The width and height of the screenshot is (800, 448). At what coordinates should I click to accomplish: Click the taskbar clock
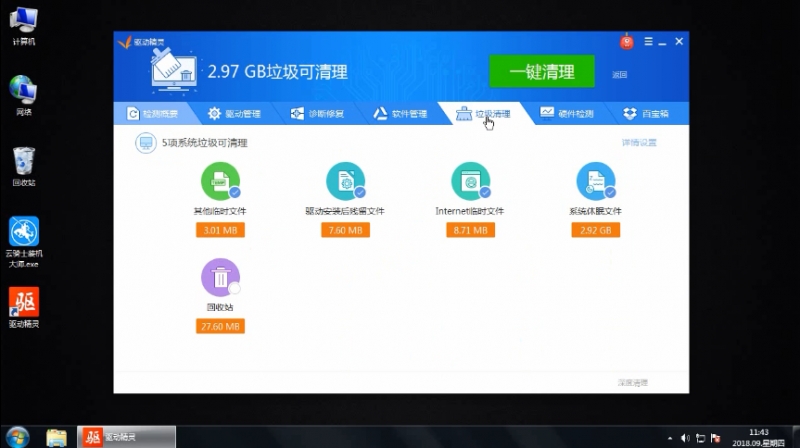759,437
